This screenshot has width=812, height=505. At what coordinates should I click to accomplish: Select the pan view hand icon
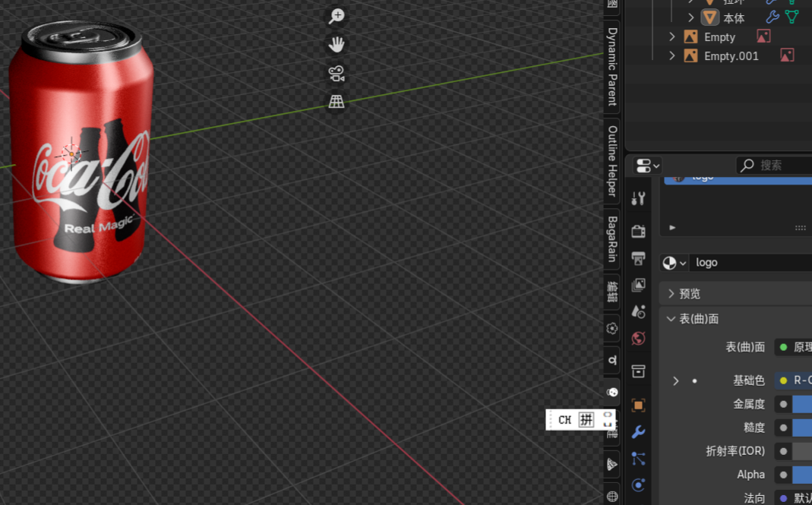tap(336, 45)
